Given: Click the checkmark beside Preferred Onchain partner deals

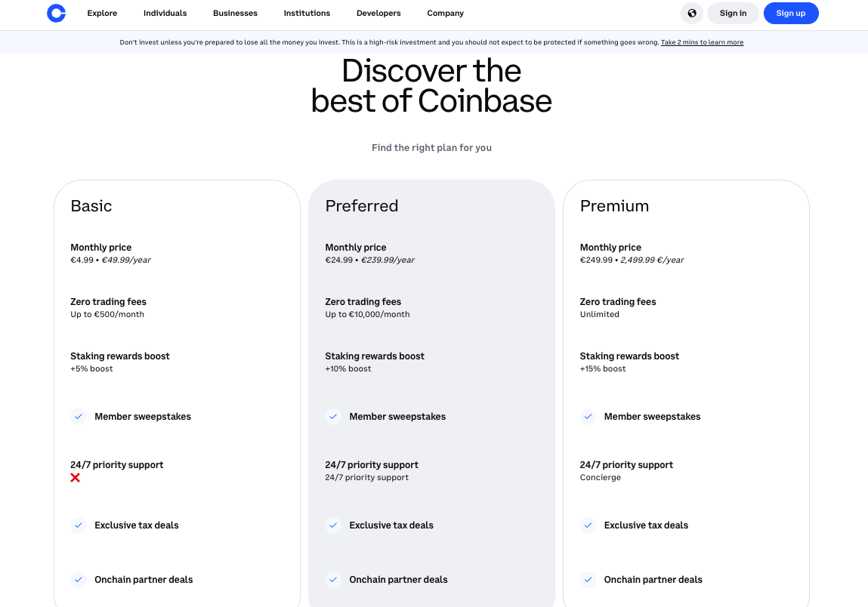Looking at the screenshot, I should click(x=333, y=579).
